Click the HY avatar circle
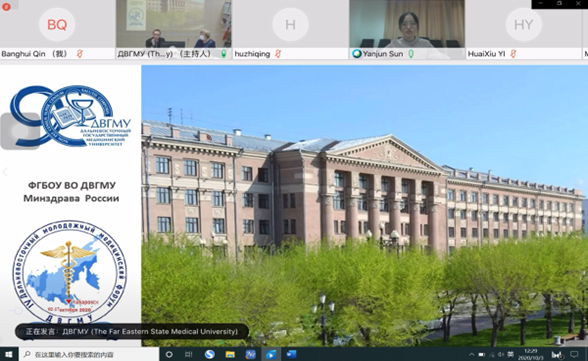Viewport: 588px width, 361px height. coord(524,24)
